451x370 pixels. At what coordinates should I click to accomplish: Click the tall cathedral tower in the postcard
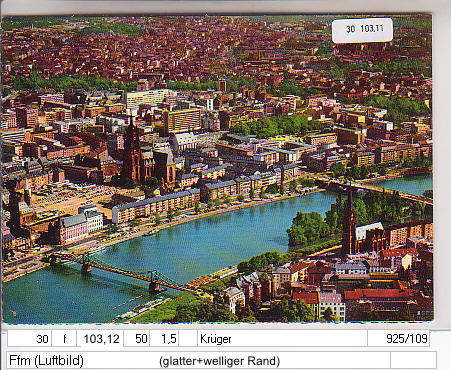[131, 150]
